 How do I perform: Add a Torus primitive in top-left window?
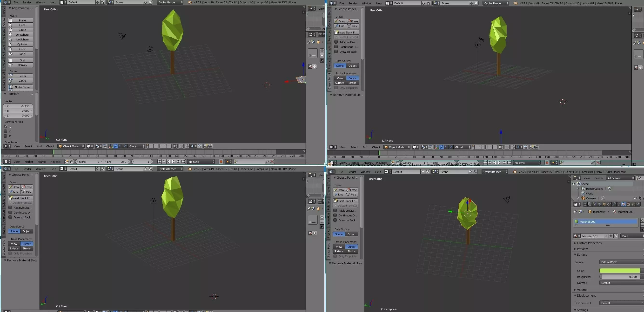coord(20,54)
